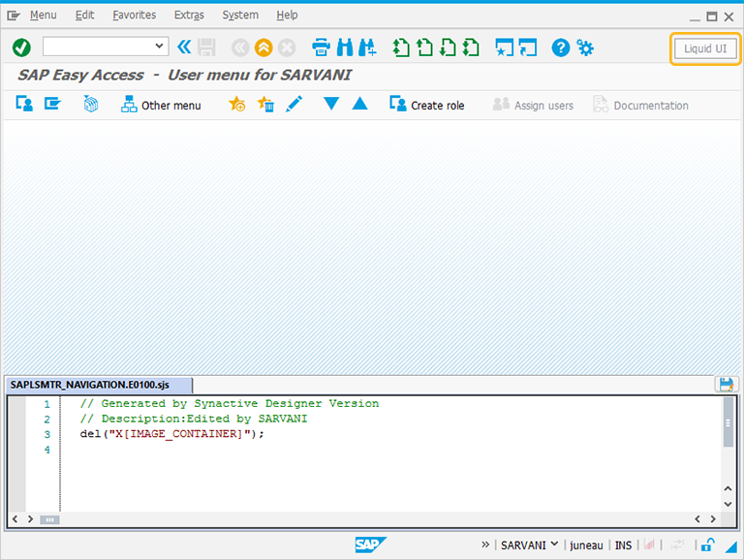
Task: Click the grayed Back arrow icon
Action: pos(240,47)
